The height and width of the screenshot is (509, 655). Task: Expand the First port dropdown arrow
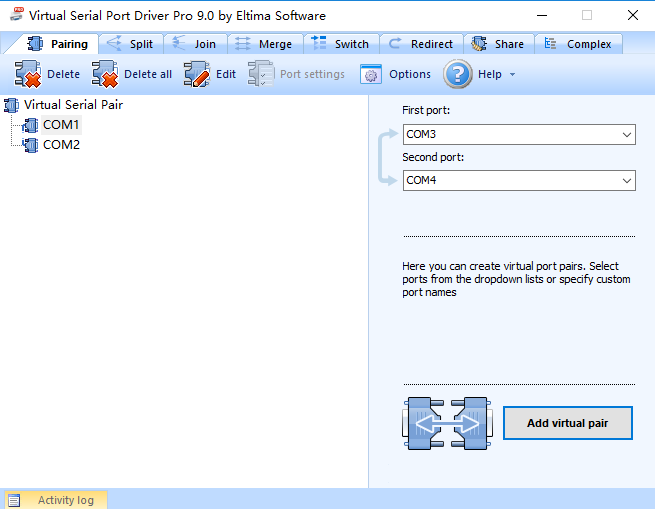click(627, 135)
